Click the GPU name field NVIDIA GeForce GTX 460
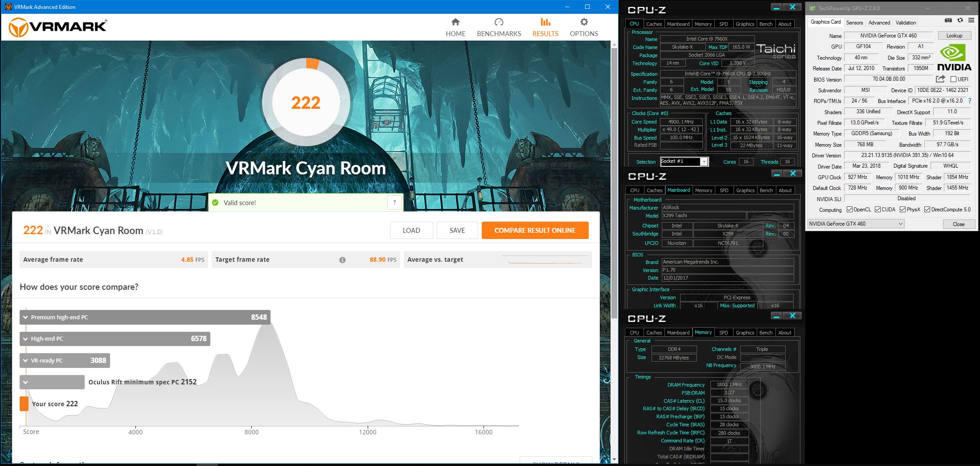980x466 pixels. (888, 36)
